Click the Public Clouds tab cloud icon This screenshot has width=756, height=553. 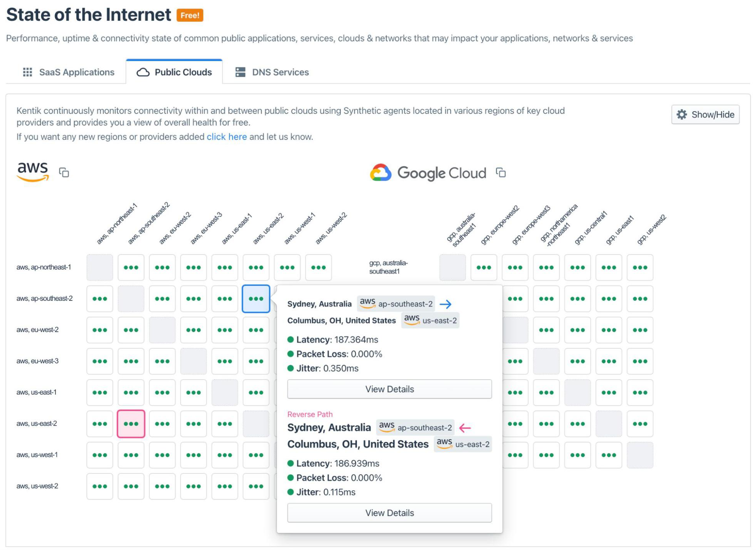click(x=142, y=71)
